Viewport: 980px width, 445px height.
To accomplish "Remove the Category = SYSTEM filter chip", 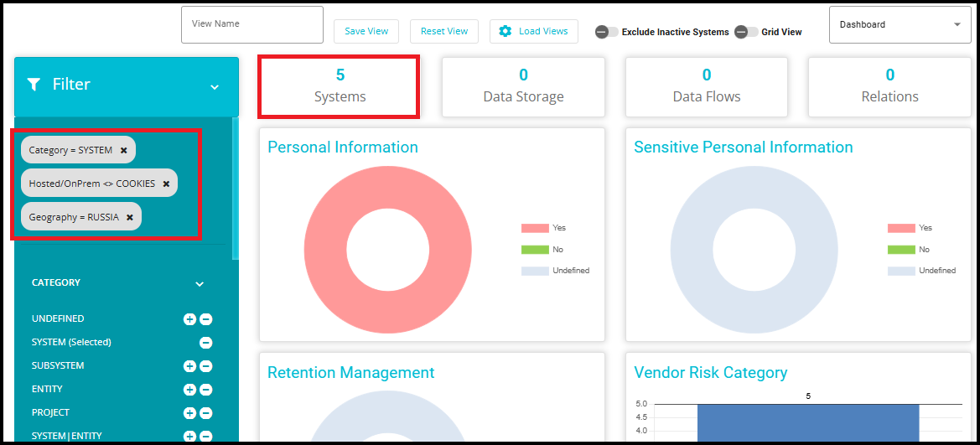I will tap(123, 150).
